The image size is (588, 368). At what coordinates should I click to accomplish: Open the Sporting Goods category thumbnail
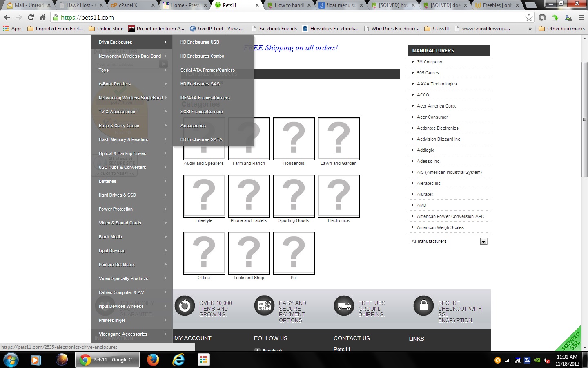click(x=294, y=196)
